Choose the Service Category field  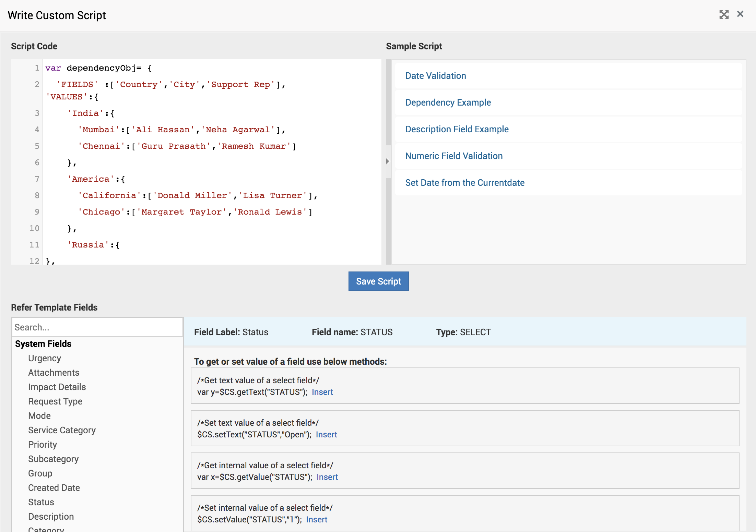[62, 430]
